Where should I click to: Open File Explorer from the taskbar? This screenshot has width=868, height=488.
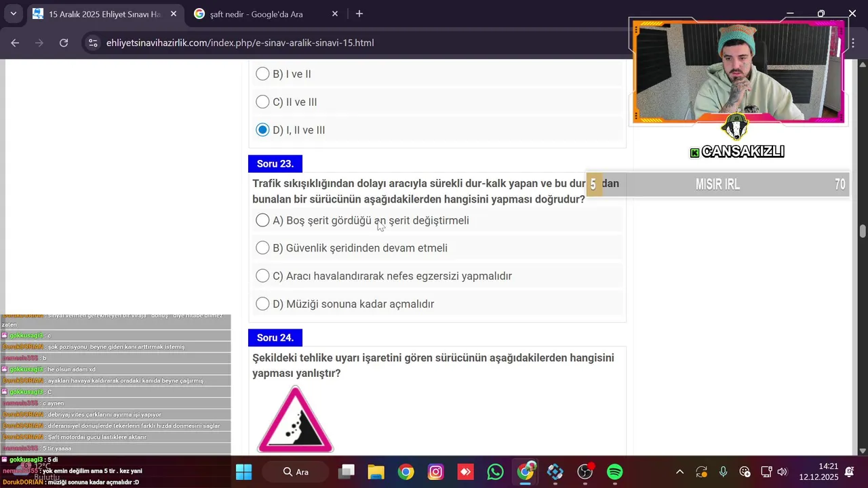tap(376, 472)
